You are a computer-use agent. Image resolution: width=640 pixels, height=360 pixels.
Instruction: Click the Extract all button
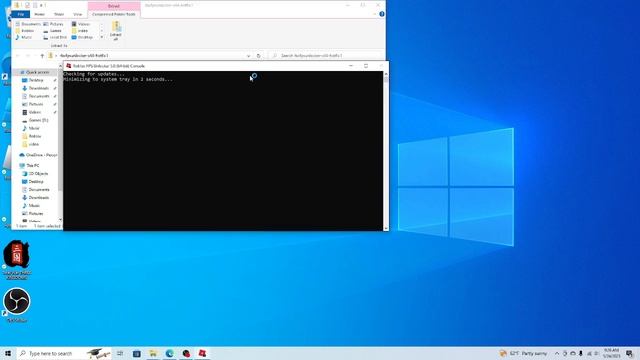point(116,31)
